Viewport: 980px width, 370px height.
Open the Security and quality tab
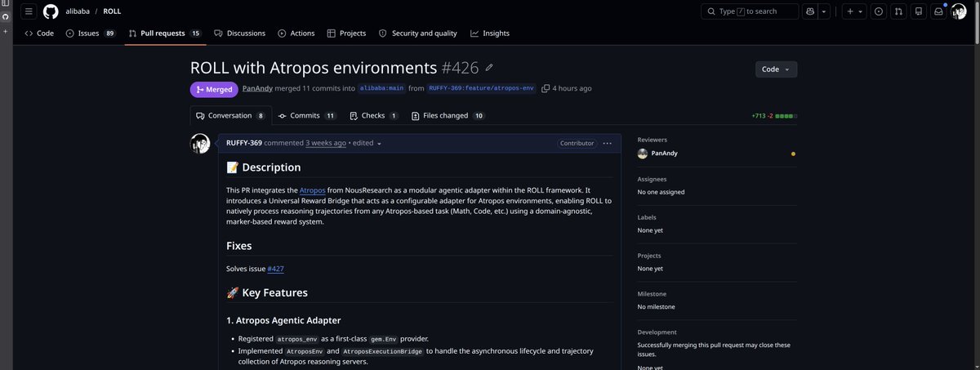coord(418,33)
